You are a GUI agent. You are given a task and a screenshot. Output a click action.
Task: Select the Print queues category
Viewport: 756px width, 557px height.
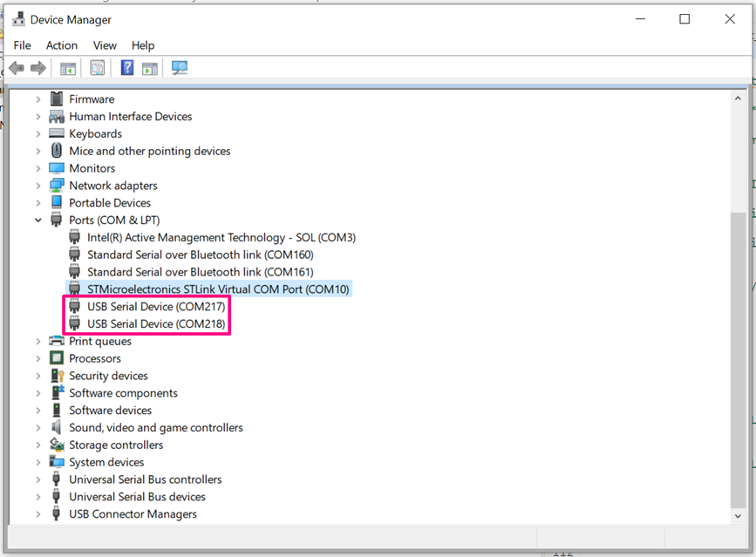99,341
